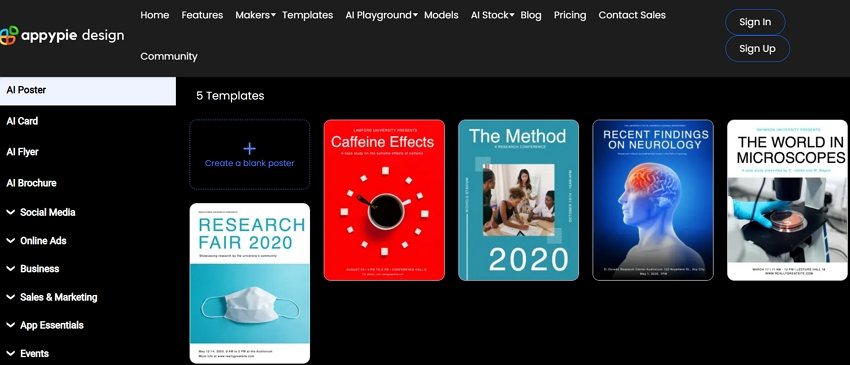The width and height of the screenshot is (850, 365).
Task: Click the Appy Pie Design logo
Action: (62, 36)
